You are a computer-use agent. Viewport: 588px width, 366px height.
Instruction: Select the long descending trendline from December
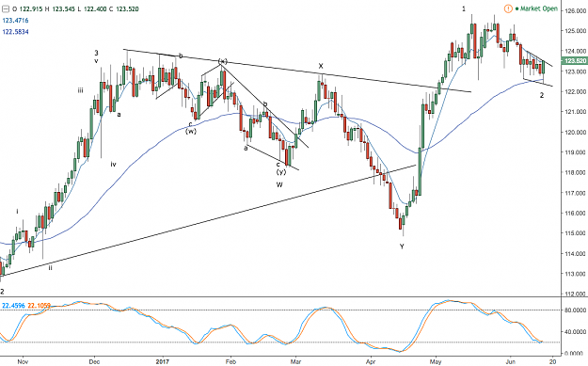pyautogui.click(x=297, y=71)
